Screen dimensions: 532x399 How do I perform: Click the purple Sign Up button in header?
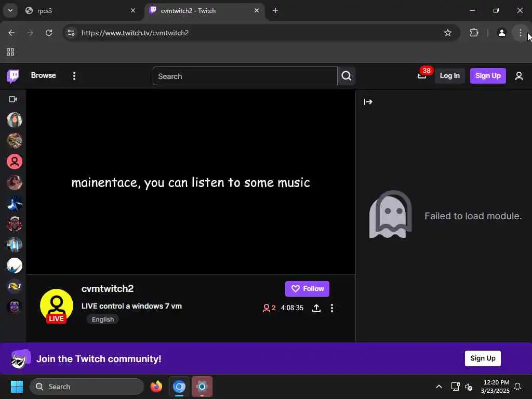click(488, 76)
